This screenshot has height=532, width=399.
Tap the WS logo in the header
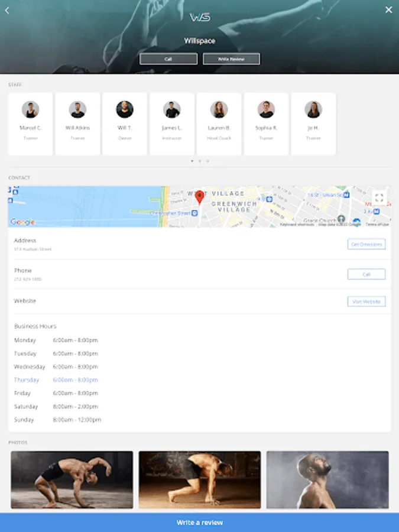pyautogui.click(x=200, y=17)
